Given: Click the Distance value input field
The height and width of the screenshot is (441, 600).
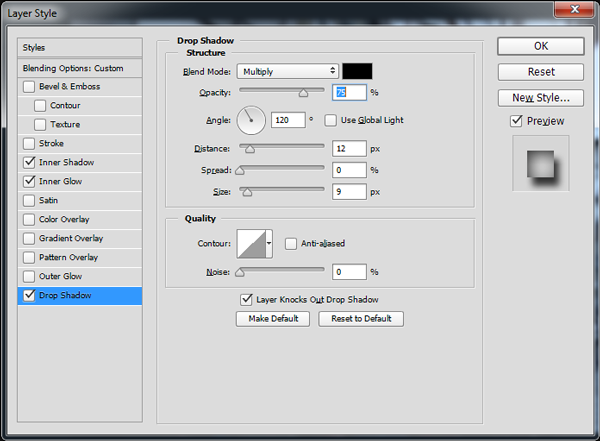Looking at the screenshot, I should pos(349,148).
